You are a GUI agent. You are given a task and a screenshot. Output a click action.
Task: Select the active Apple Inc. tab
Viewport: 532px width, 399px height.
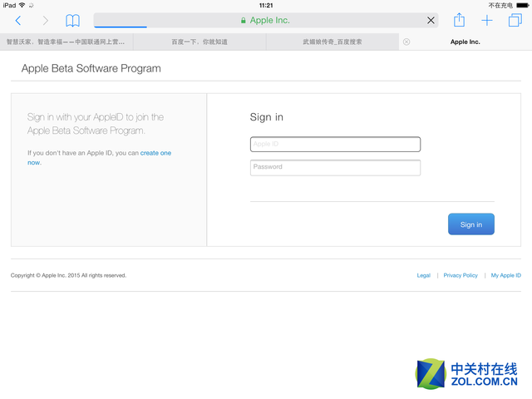(465, 42)
